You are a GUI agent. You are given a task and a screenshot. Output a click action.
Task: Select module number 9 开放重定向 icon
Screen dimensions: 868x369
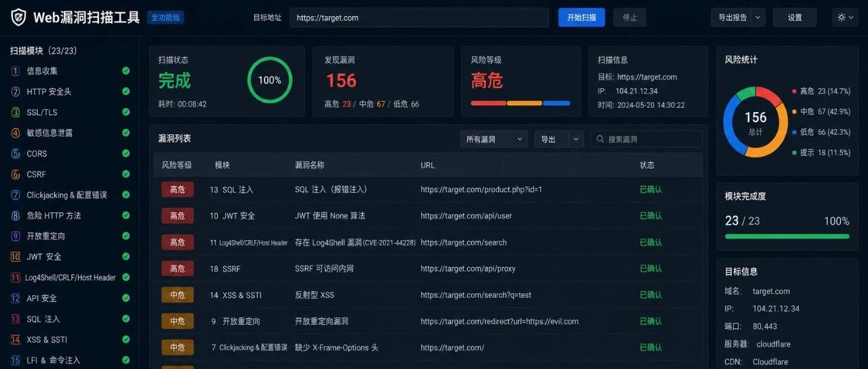[x=16, y=236]
